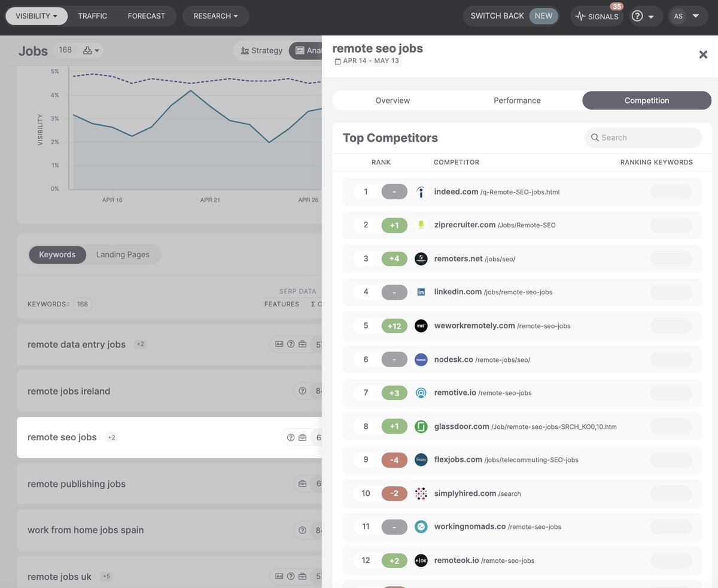Sort by the Keywords column header
This screenshot has height=588, width=718.
[49, 304]
